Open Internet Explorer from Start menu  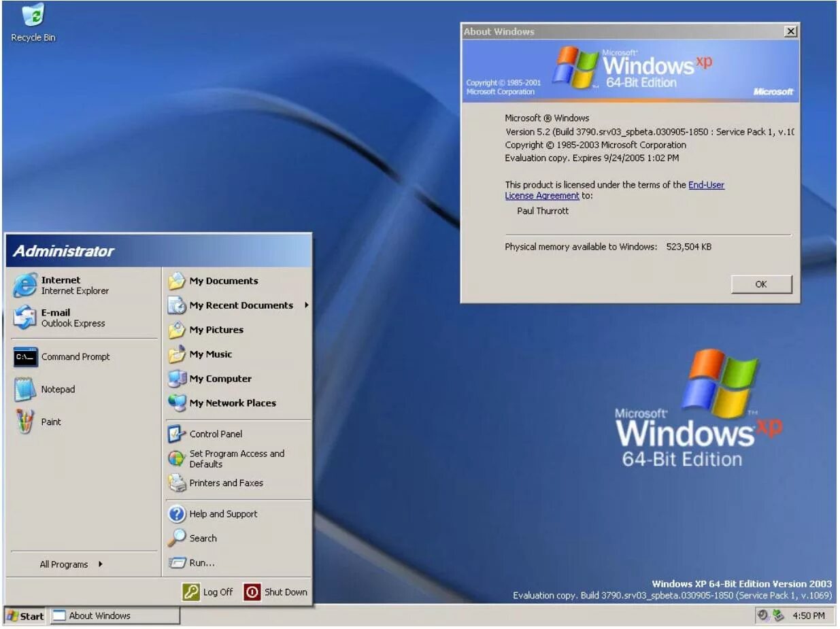(83, 285)
